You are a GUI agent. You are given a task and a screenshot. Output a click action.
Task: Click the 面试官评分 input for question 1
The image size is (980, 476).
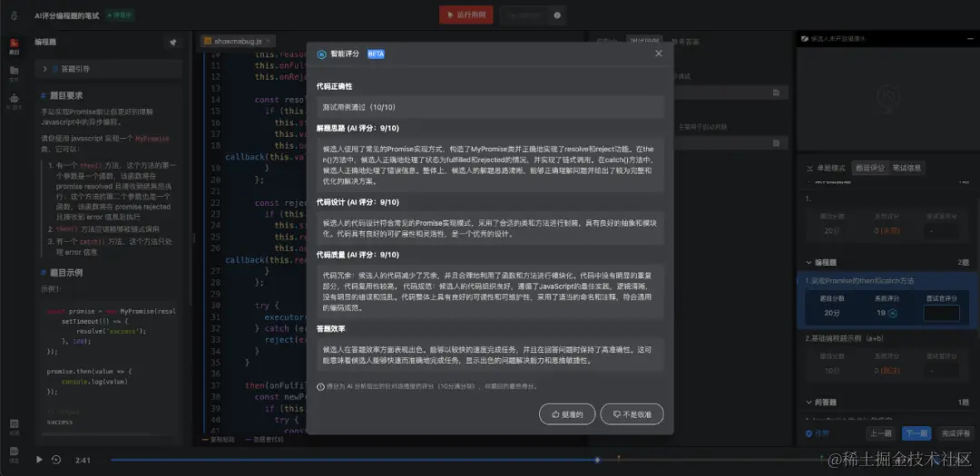click(941, 313)
